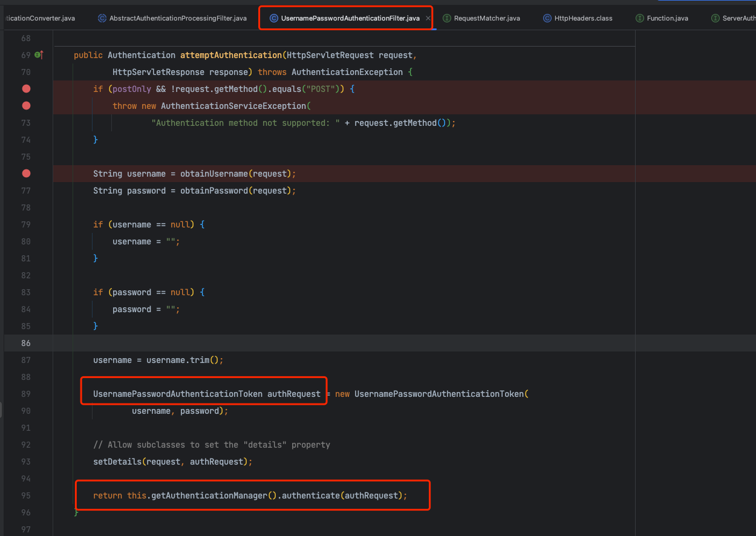Click AuthenticationServiceException in the throw statement

pos(233,106)
